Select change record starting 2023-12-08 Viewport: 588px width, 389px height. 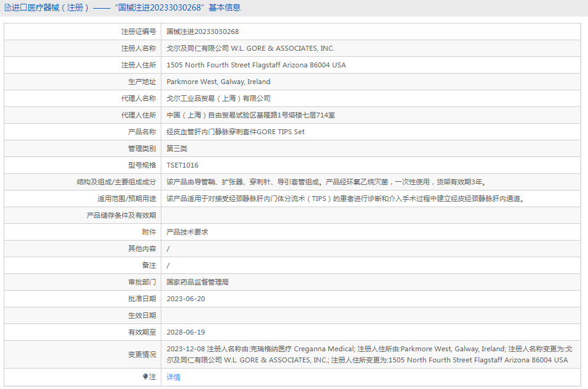[369, 354]
